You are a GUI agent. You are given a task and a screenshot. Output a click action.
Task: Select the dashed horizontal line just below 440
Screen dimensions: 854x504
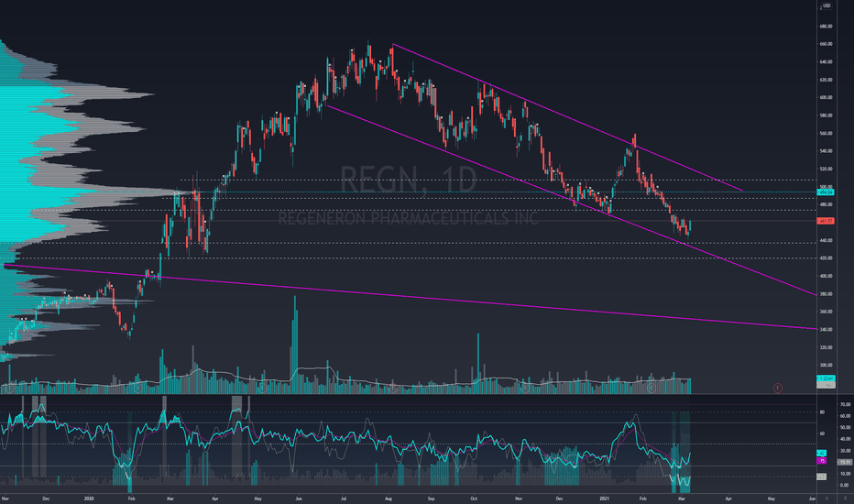pos(409,243)
